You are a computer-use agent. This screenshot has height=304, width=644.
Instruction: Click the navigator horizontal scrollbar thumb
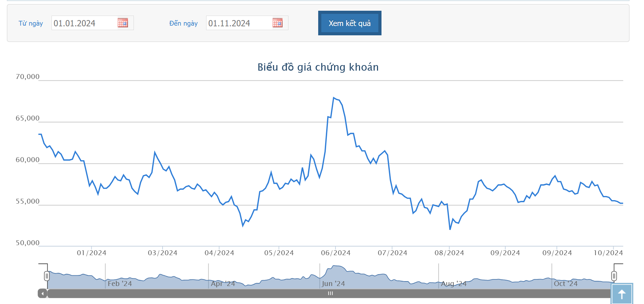pyautogui.click(x=330, y=294)
